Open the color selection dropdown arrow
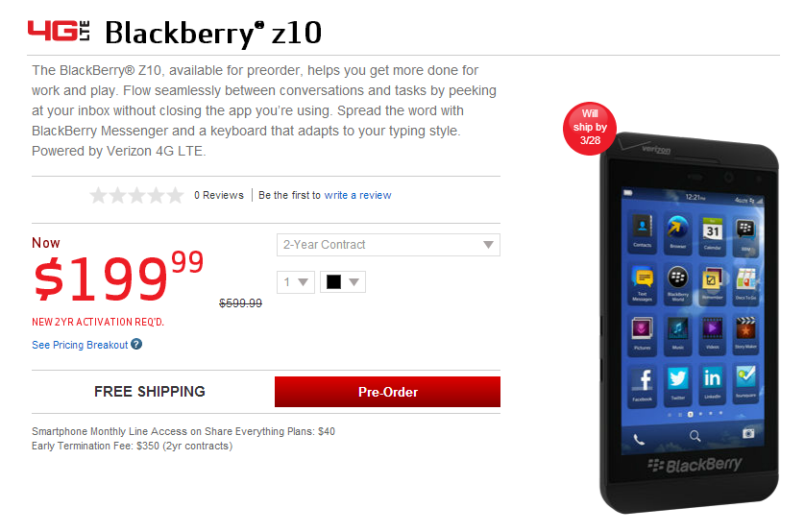Image resolution: width=805 pixels, height=532 pixels. (x=354, y=282)
